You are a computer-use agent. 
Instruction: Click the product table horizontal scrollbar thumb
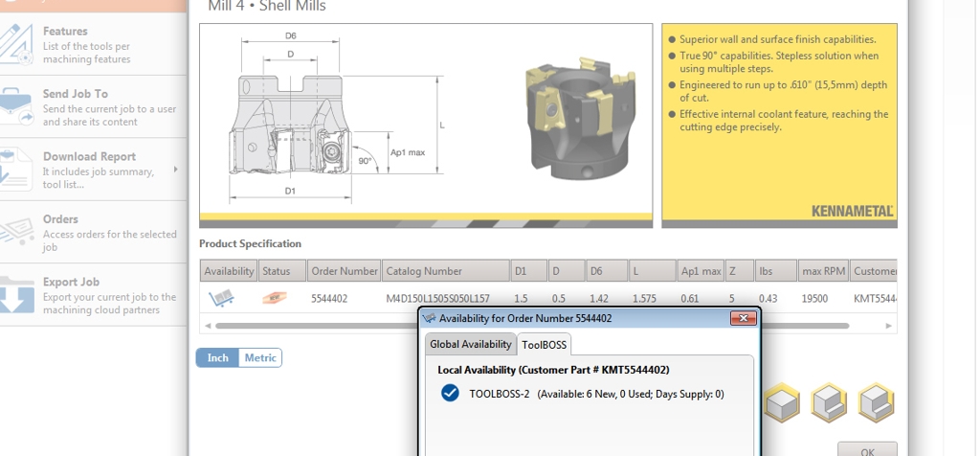(x=532, y=326)
